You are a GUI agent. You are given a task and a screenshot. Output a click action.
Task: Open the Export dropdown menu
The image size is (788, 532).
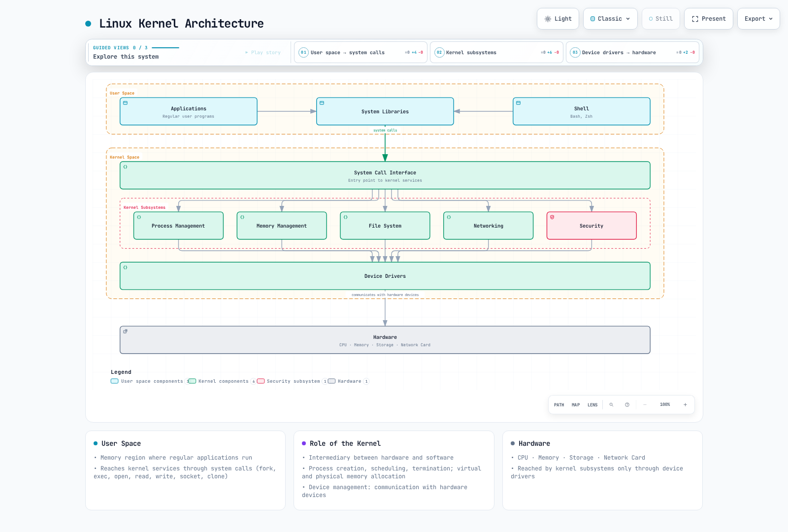tap(758, 19)
